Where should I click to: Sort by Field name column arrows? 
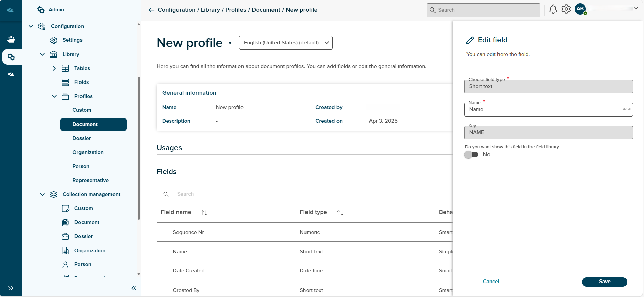coord(204,213)
